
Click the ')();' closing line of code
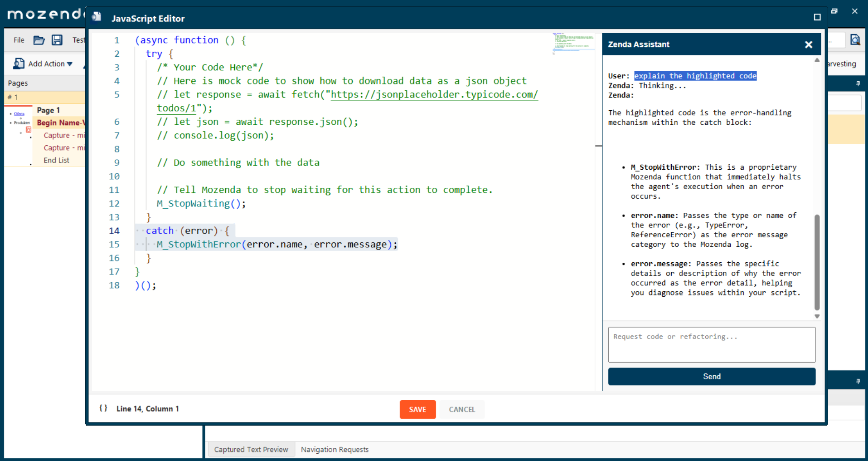click(145, 285)
